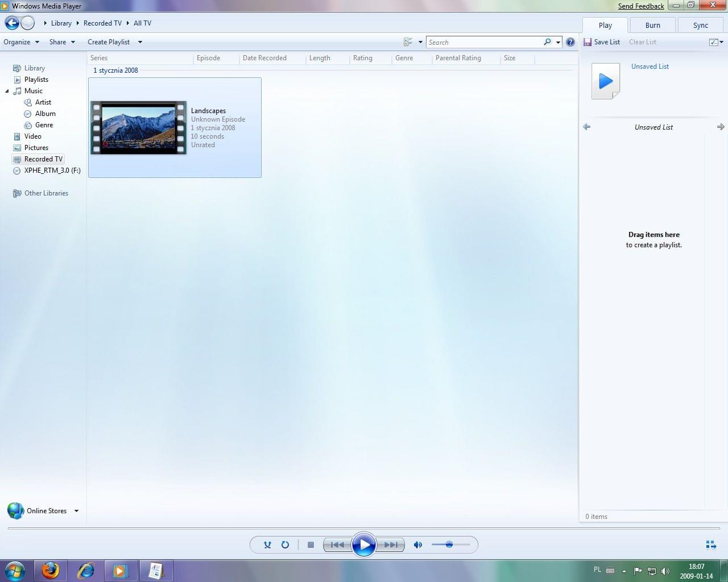Click Unsaved List title link
Image resolution: width=728 pixels, height=582 pixels.
650,66
